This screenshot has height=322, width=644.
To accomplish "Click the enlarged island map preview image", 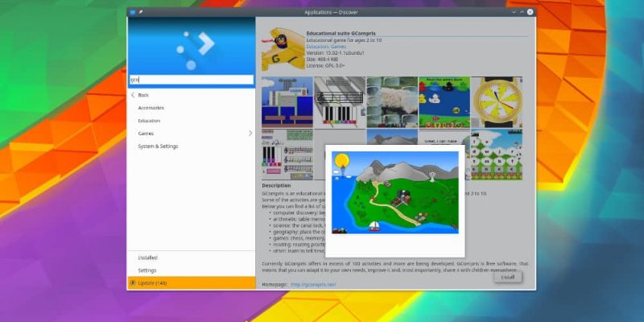I will click(x=395, y=192).
